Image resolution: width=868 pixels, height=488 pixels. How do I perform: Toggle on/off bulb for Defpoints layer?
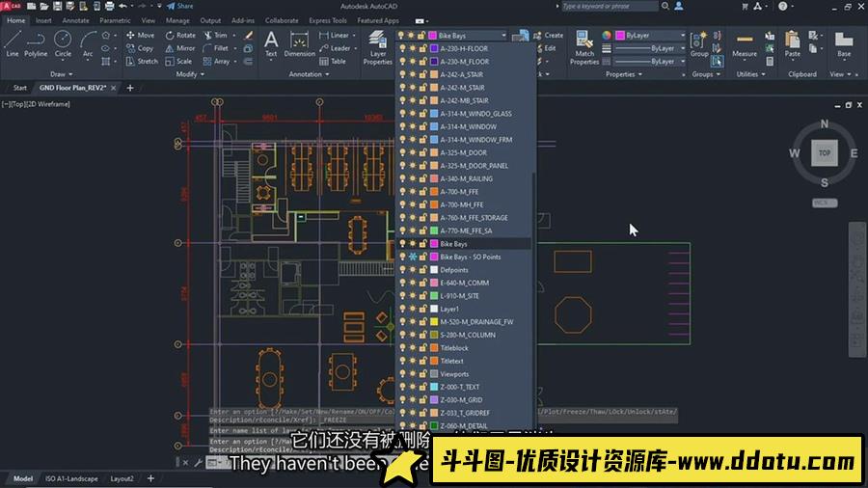402,270
